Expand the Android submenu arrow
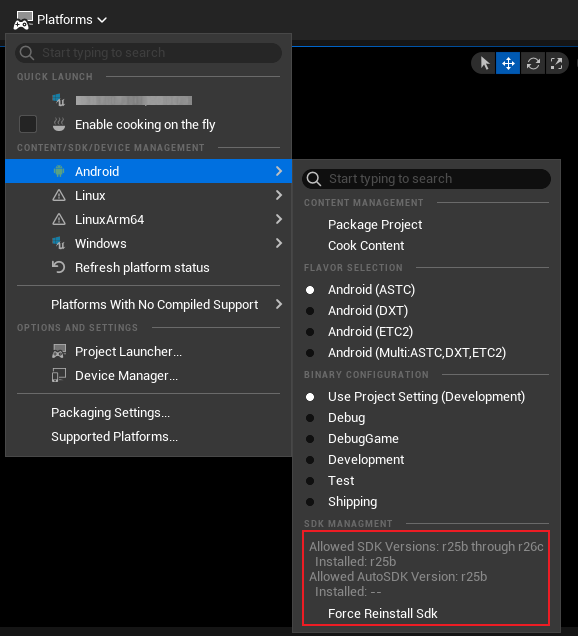 [279, 171]
